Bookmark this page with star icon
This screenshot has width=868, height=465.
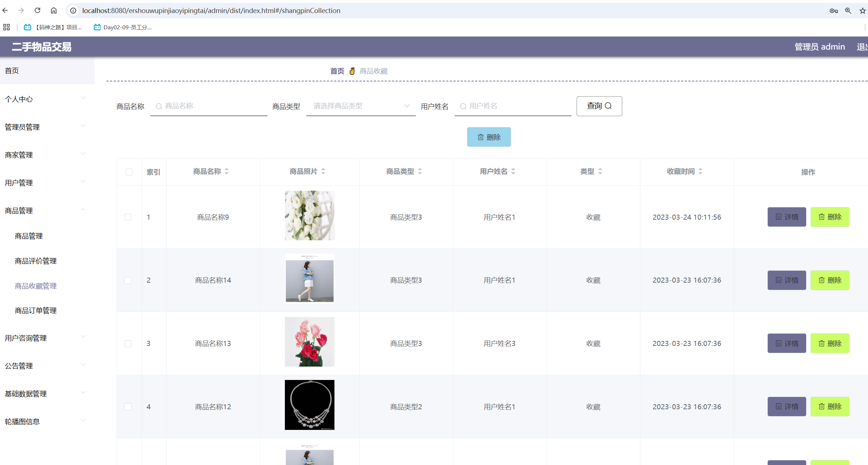(863, 10)
